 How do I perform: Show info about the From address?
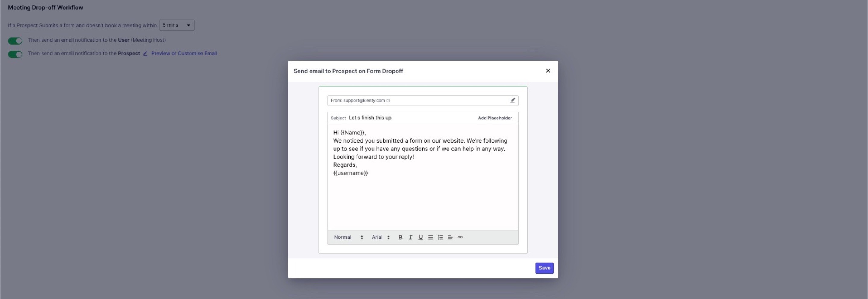[388, 101]
